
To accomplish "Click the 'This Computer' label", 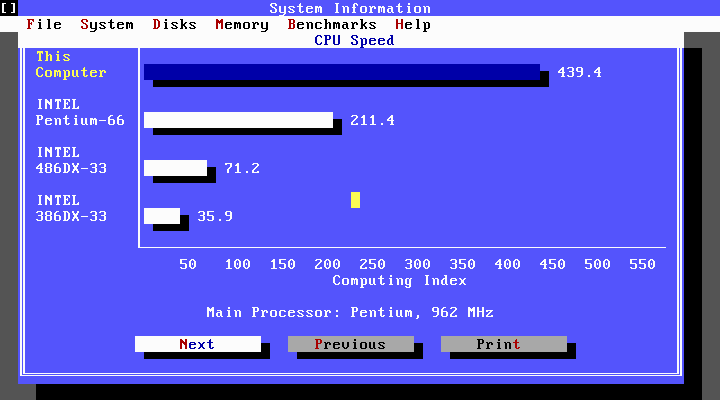I will coord(71,64).
